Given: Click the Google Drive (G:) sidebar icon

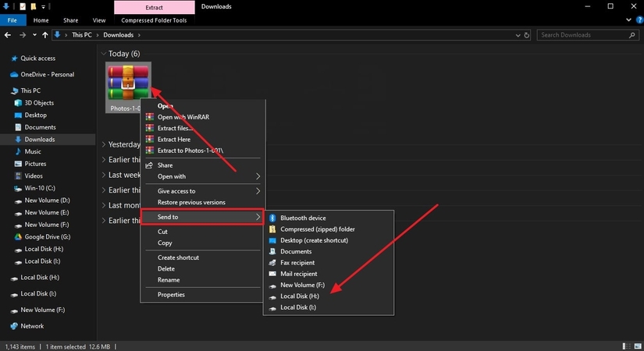Looking at the screenshot, I should (18, 236).
